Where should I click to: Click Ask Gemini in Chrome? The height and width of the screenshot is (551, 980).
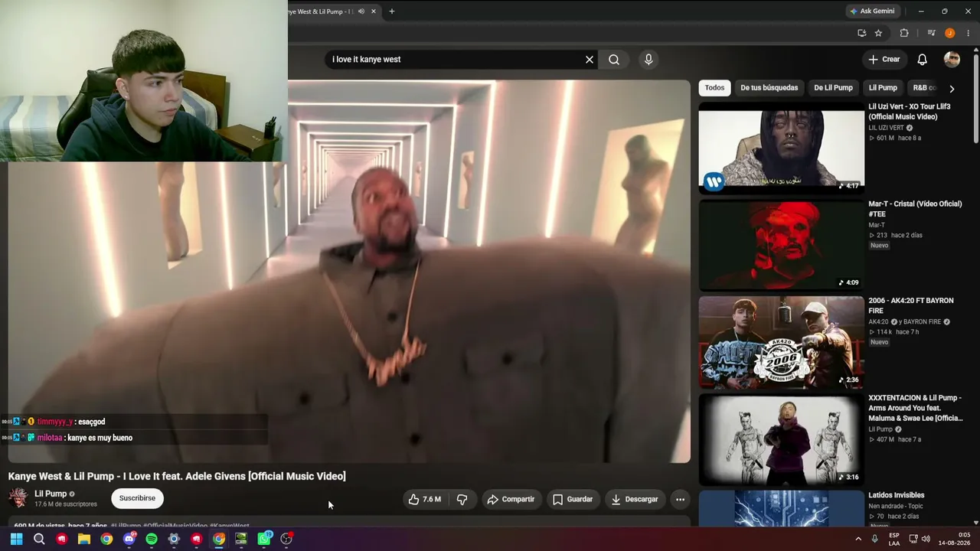(872, 11)
